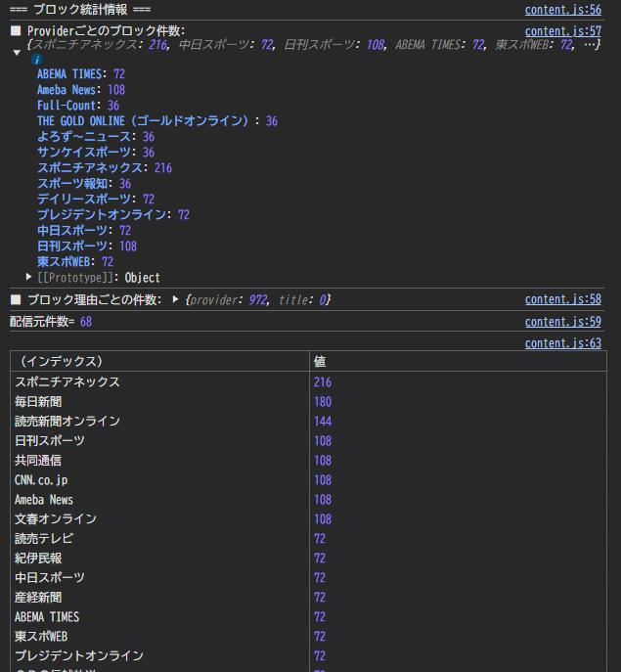Viewport: 621px width, 672px height.
Task: Expand the [[Prototype]]: Object entry
Action: pos(28,277)
